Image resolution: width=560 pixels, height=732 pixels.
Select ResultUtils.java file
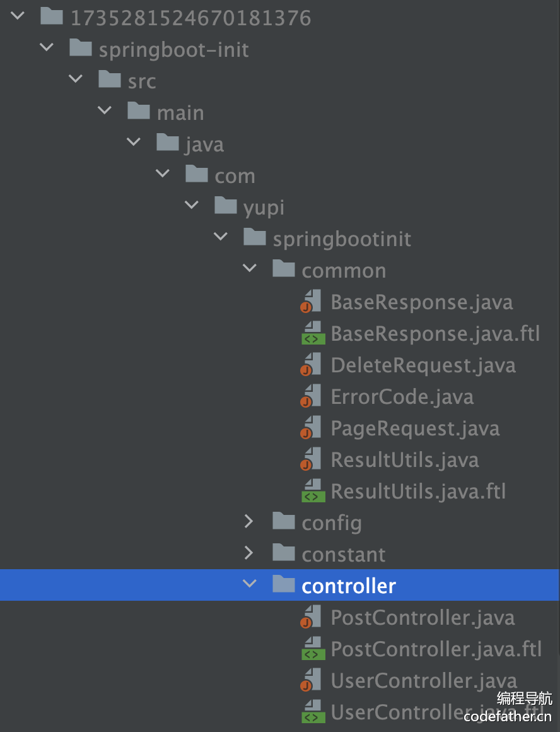(404, 460)
